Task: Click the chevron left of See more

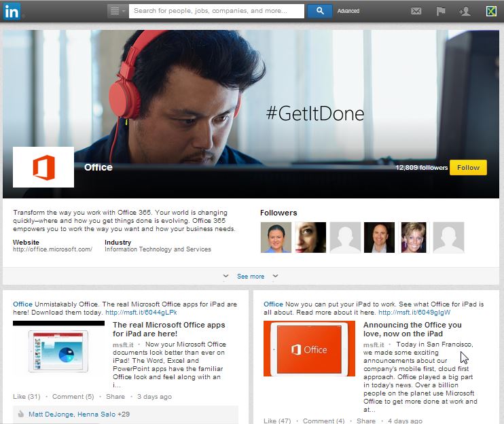Action: [x=226, y=276]
